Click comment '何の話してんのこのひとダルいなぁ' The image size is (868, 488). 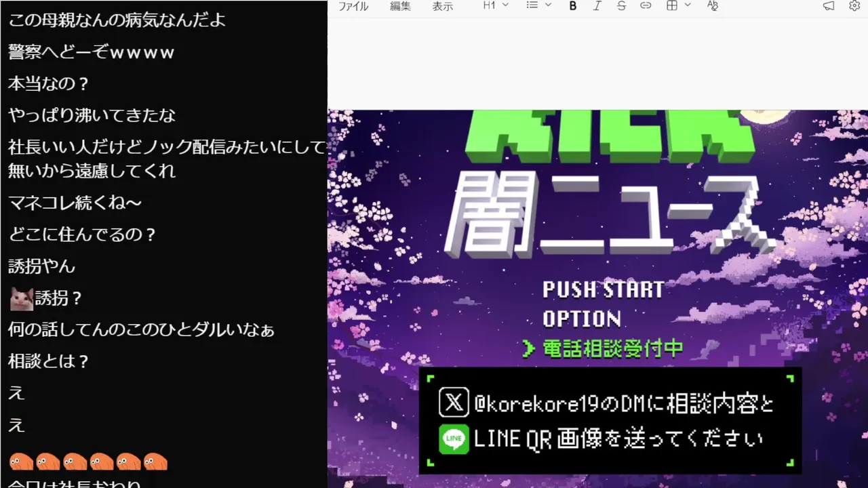tap(141, 330)
